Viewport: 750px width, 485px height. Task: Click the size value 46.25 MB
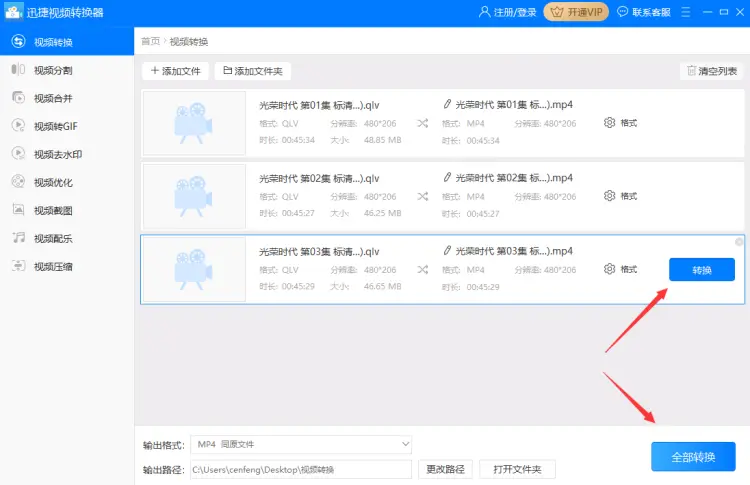coord(383,213)
